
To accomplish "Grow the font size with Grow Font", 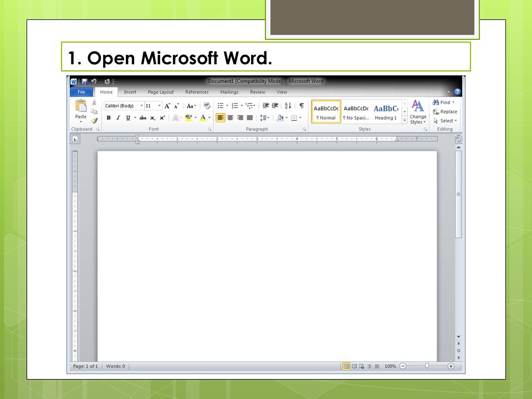I will [x=167, y=106].
